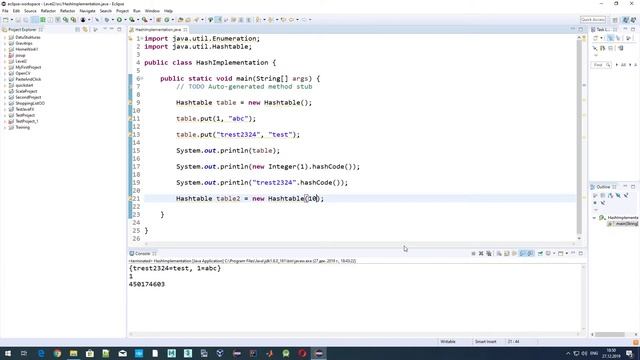Click the Terminate stop square in Console

[x=473, y=253]
